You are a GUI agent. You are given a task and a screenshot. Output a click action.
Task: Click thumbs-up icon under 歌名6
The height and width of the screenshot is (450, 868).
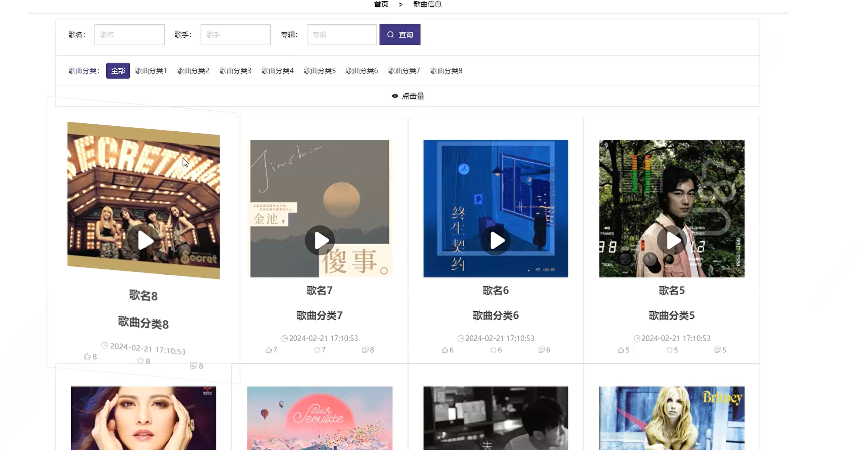click(445, 350)
